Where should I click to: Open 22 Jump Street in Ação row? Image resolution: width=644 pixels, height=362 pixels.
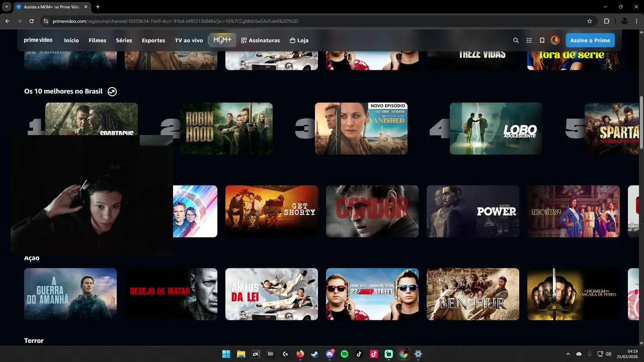tap(372, 294)
